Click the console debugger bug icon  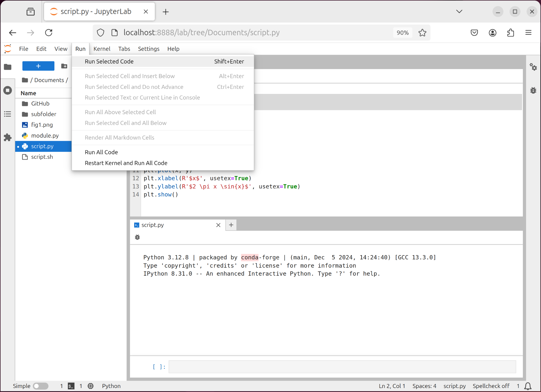137,237
